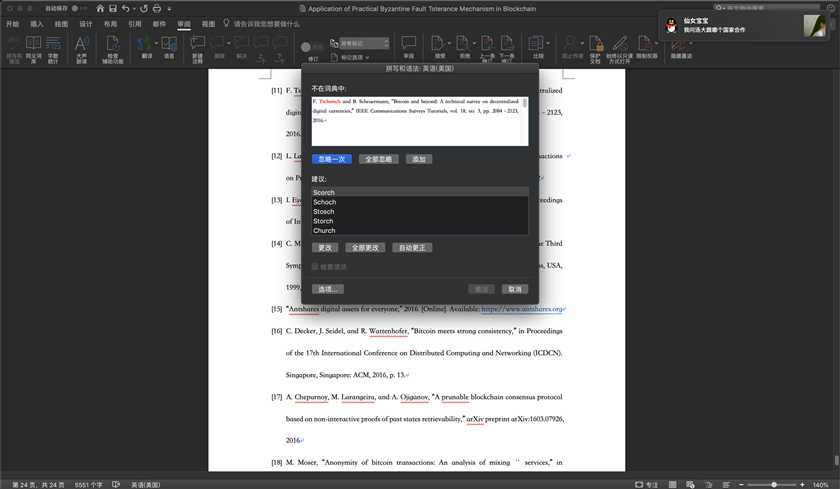840x489 pixels.
Task: Click the Change (更改) button
Action: coord(325,247)
